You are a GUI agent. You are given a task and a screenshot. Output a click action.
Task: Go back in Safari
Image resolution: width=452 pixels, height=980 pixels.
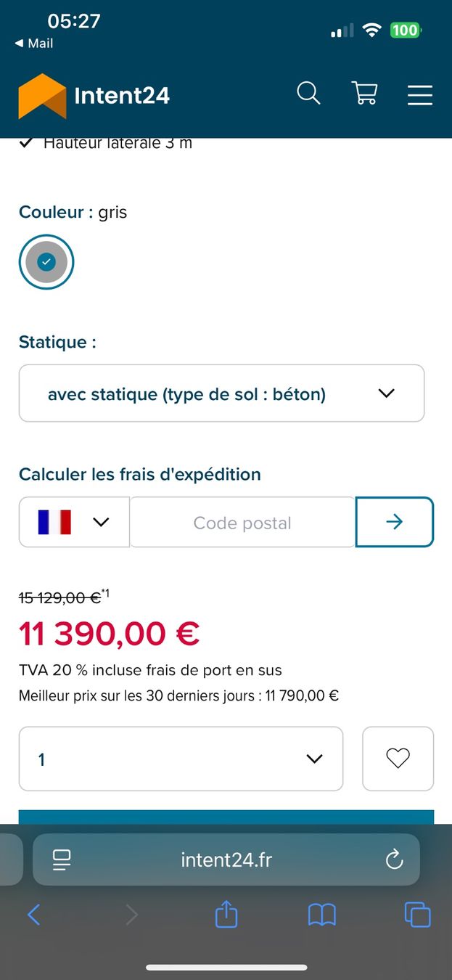(33, 915)
